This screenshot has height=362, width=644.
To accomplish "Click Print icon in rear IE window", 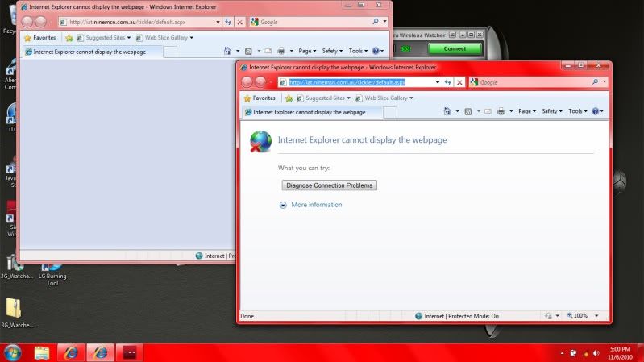I will click(281, 51).
